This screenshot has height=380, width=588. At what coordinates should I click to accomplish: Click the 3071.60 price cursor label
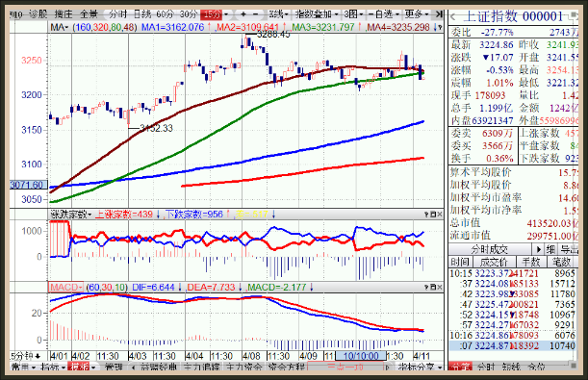point(29,185)
